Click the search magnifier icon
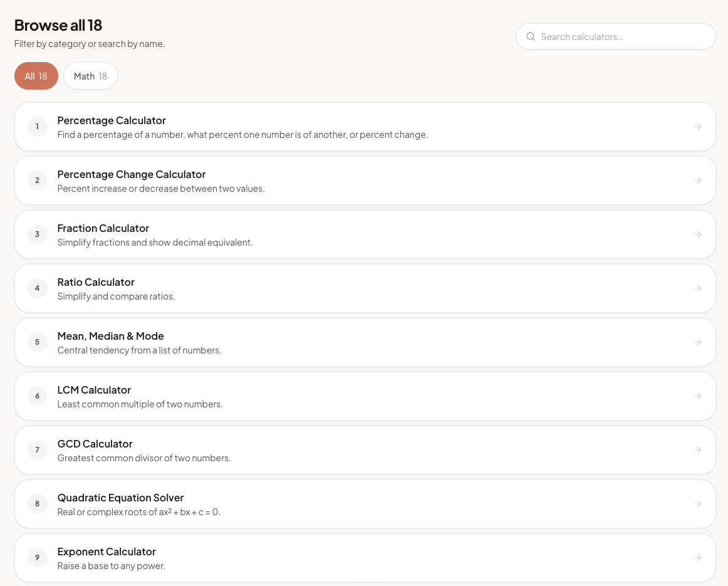The width and height of the screenshot is (728, 586). point(531,37)
